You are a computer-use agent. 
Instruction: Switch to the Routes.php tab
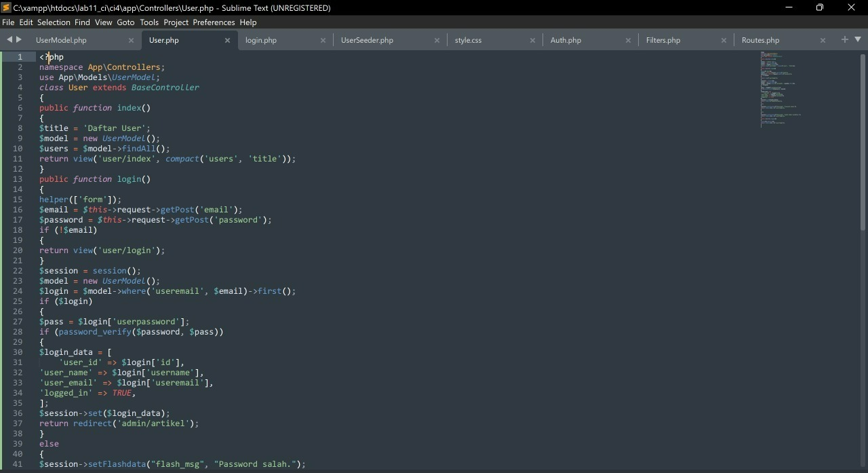[x=760, y=40]
